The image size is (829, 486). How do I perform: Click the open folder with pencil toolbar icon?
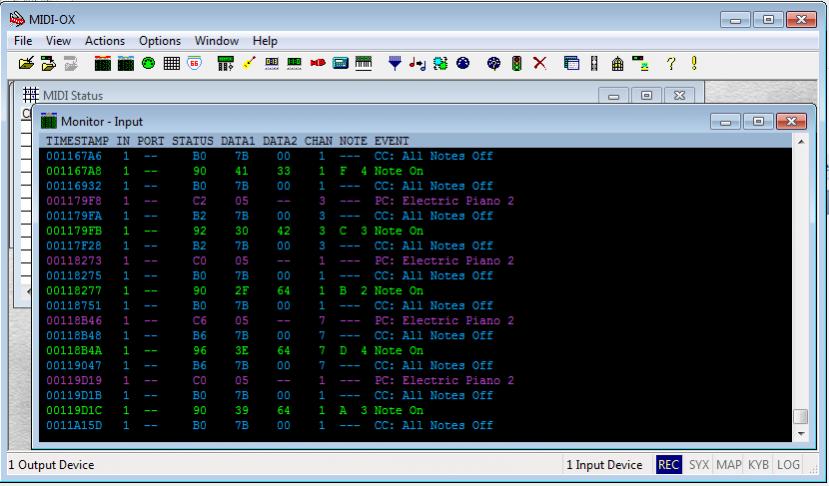pyautogui.click(x=26, y=63)
